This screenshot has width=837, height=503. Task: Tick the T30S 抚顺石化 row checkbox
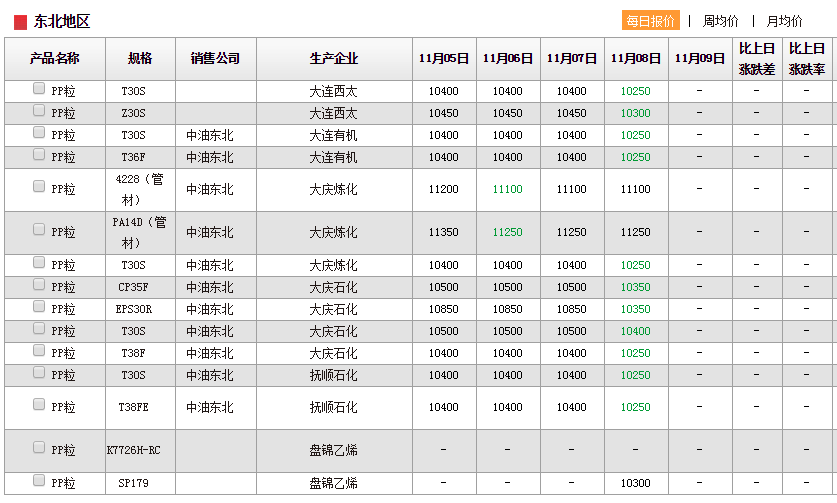click(38, 372)
